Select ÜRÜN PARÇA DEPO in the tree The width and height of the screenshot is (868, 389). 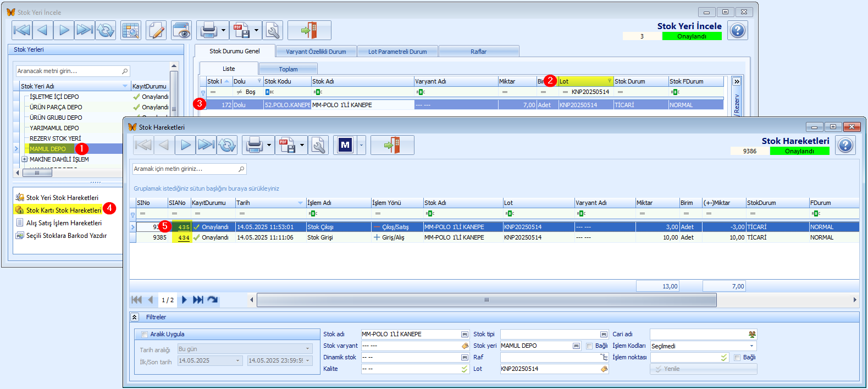pos(56,107)
